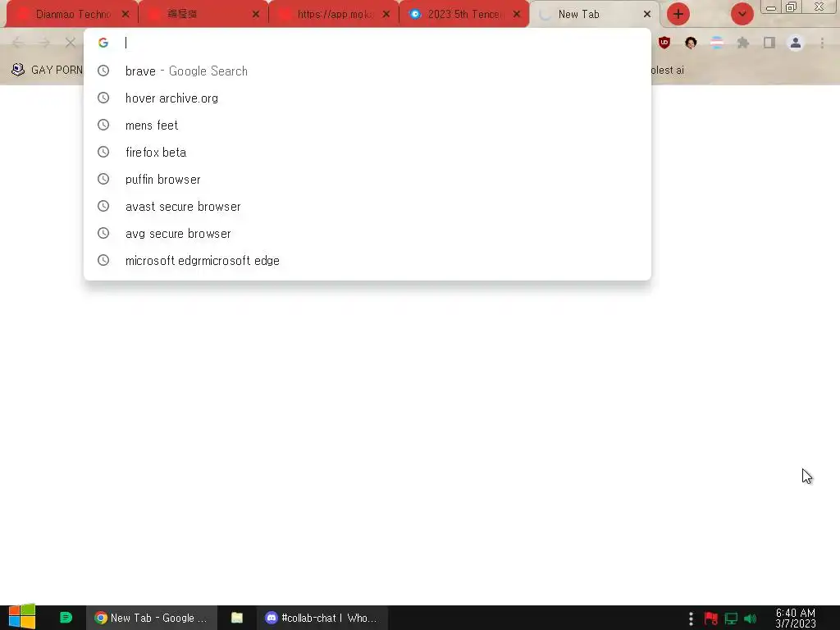Click the avatar face extension icon

(691, 43)
